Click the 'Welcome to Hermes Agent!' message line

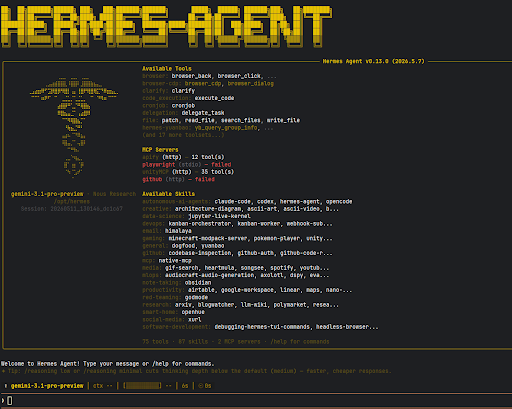(x=107, y=363)
